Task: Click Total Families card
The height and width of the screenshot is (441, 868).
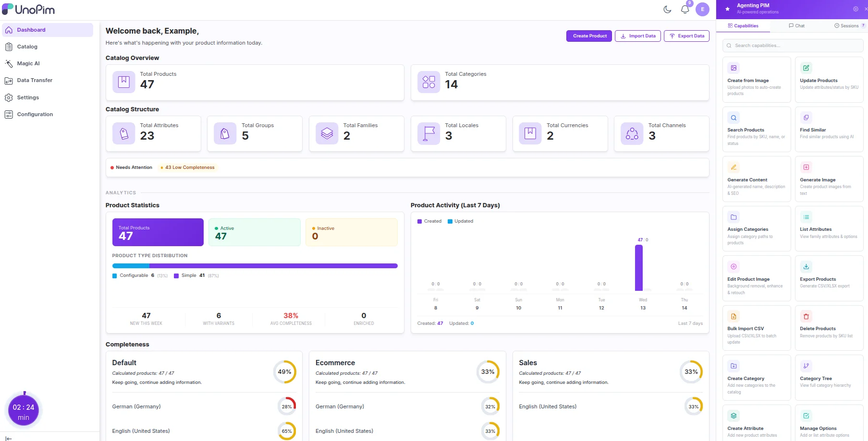Action: pos(356,134)
